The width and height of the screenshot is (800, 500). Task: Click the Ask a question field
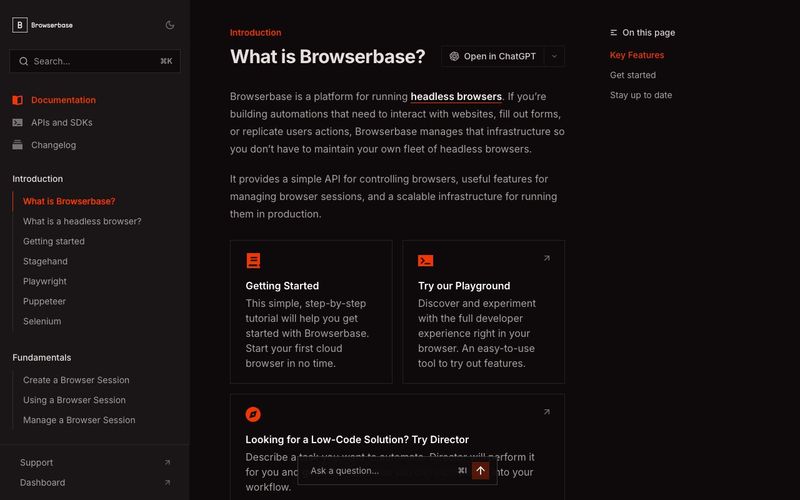coord(380,470)
